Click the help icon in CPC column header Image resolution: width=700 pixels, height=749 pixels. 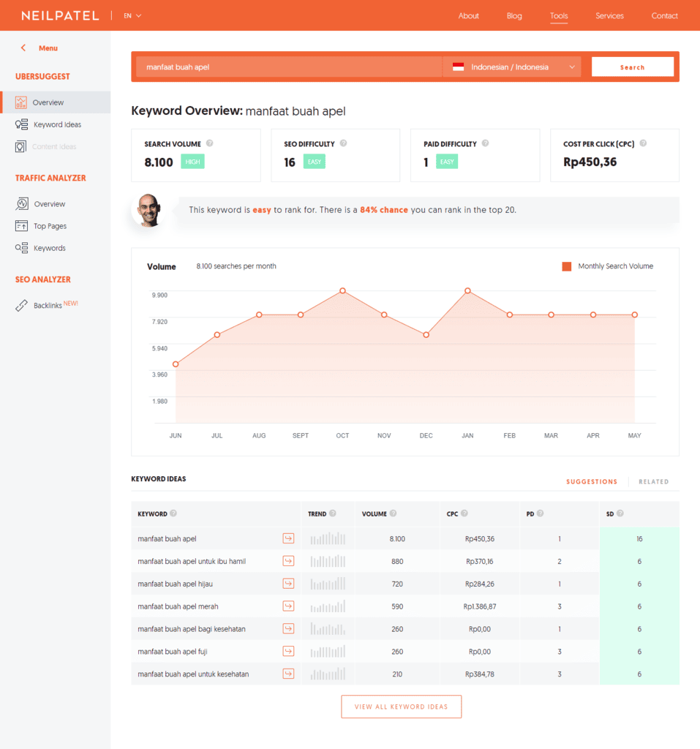pos(464,513)
